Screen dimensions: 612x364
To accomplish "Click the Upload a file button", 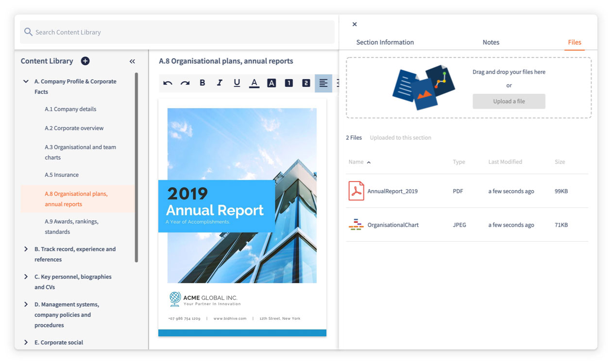I will coord(509,101).
